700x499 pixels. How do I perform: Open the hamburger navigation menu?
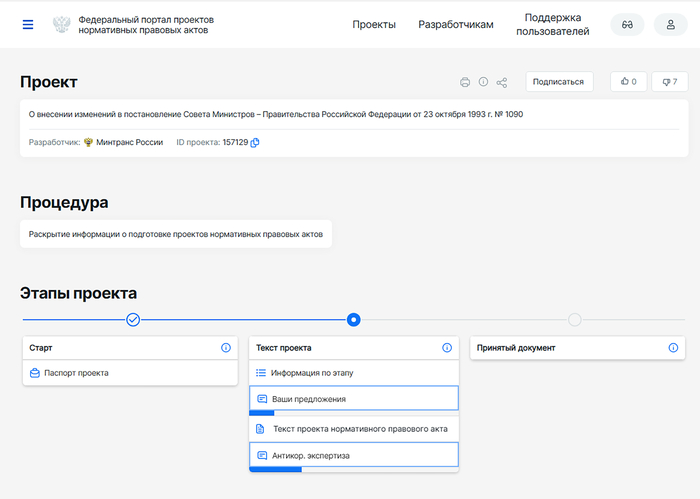[28, 24]
